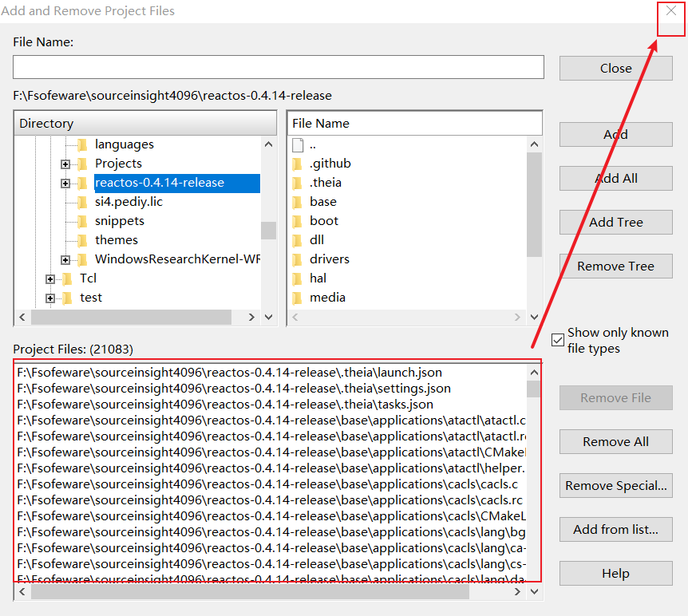Screen dimensions: 688x616
Task: Click the Add All button
Action: pos(615,178)
